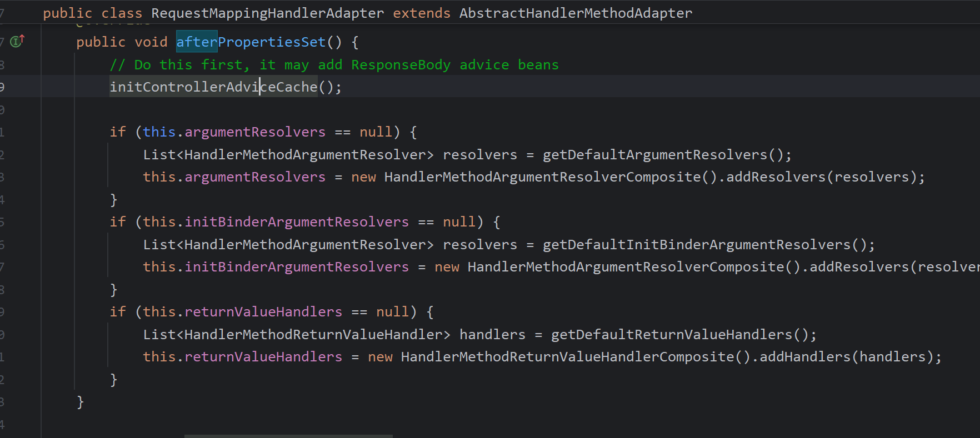The height and width of the screenshot is (438, 980).
Task: Click getDefaultInitBinderArgumentResolvers() method call
Action: 704,245
